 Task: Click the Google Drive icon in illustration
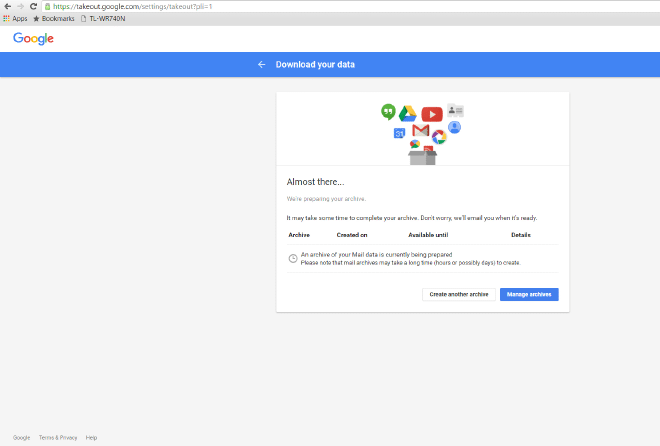pos(409,114)
